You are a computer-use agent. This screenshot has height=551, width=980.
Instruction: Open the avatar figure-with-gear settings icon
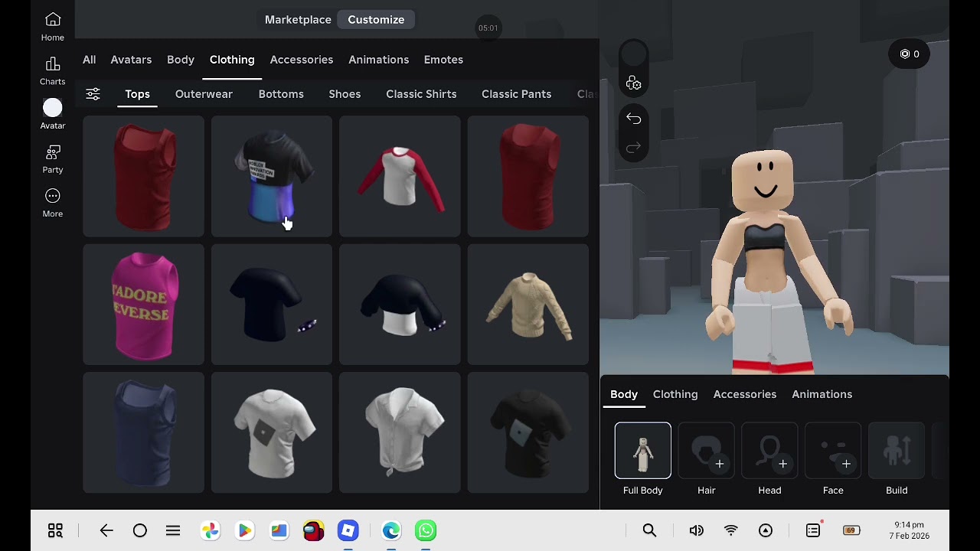click(x=633, y=83)
